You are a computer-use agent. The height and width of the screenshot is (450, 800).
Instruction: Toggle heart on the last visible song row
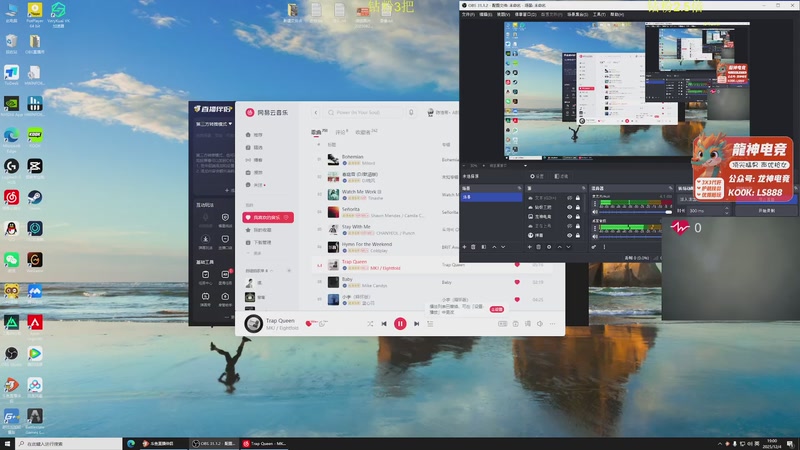517,299
